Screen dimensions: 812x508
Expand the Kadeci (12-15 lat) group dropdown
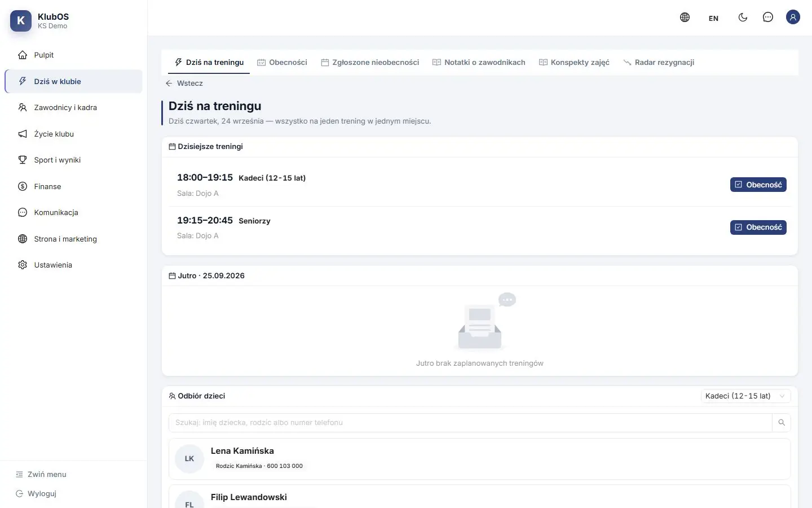point(745,396)
